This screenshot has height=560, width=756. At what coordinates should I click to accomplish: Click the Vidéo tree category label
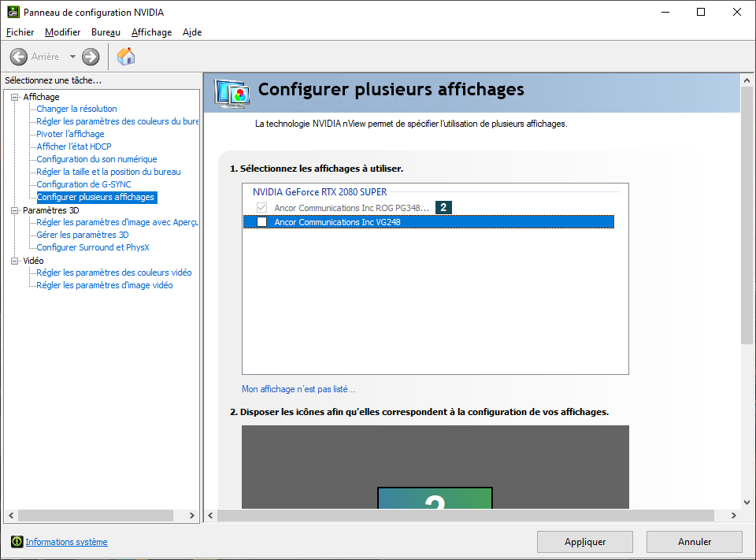[x=33, y=261]
